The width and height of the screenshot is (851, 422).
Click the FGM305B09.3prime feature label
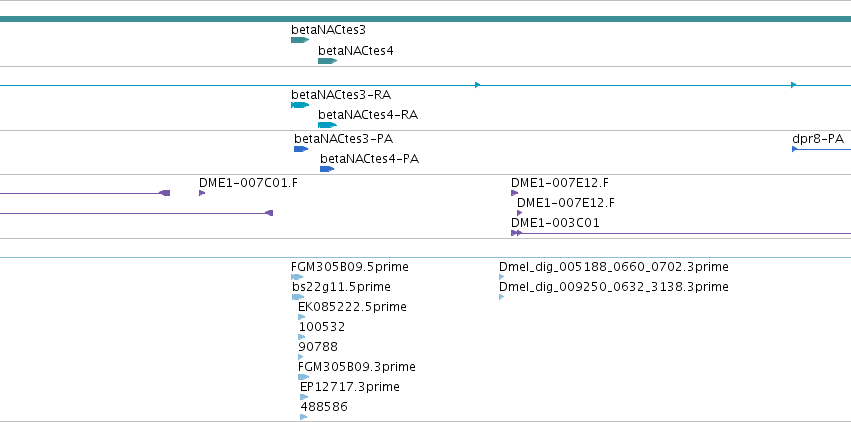coord(357,367)
